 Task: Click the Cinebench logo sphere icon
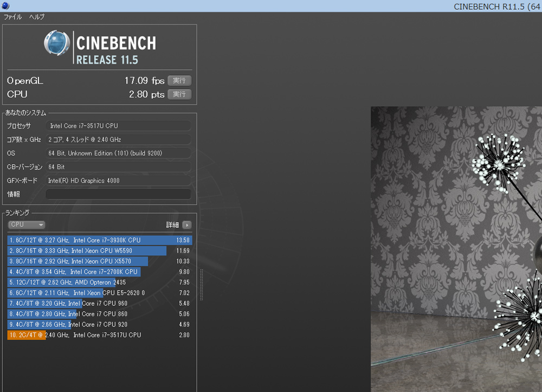tap(57, 43)
